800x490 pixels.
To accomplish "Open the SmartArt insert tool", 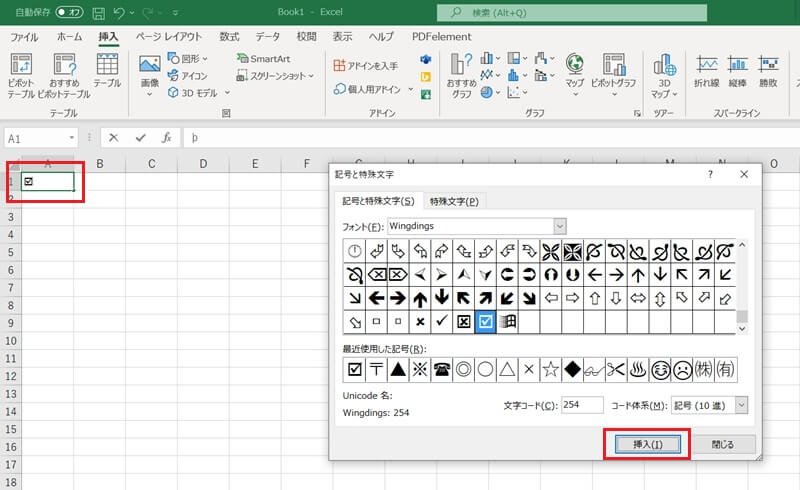I will coord(264,59).
